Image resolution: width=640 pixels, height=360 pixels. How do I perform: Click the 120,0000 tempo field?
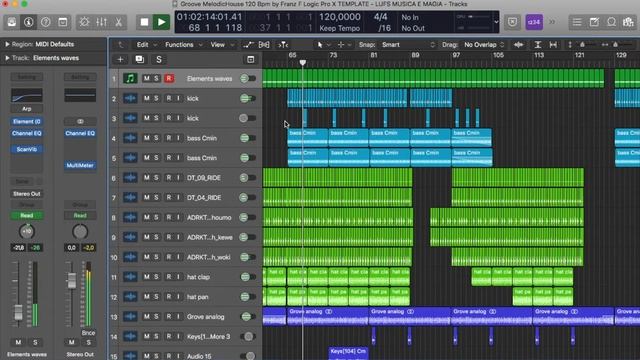coord(340,17)
